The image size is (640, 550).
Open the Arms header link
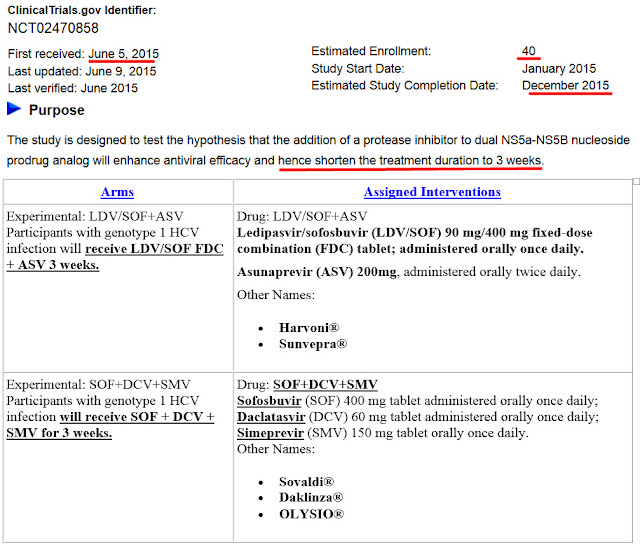pos(117,192)
